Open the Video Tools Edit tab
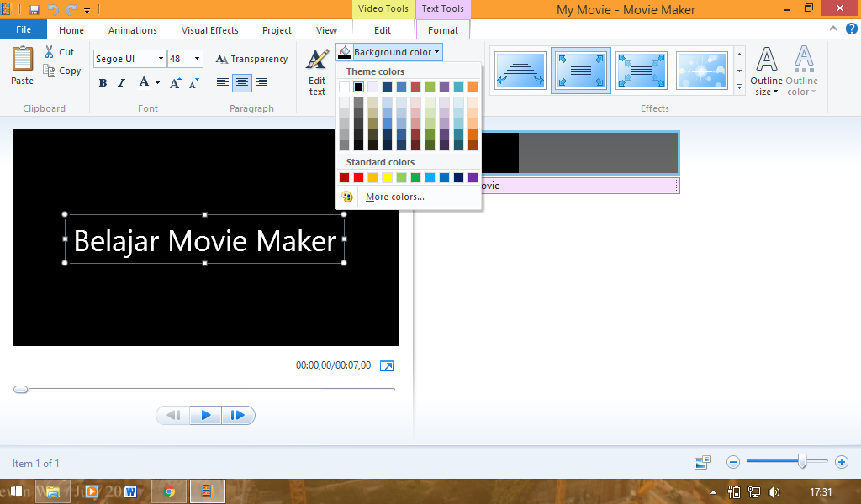The height and width of the screenshot is (504, 861). click(x=383, y=30)
